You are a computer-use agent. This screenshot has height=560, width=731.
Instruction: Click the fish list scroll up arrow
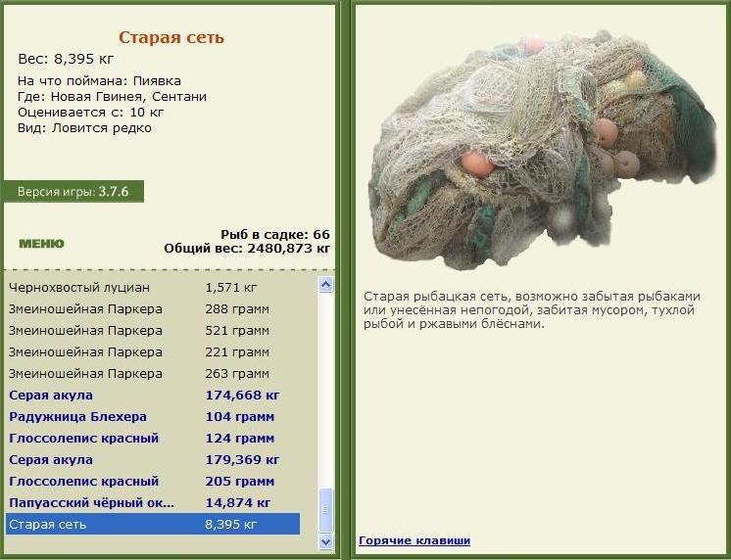coord(326,284)
